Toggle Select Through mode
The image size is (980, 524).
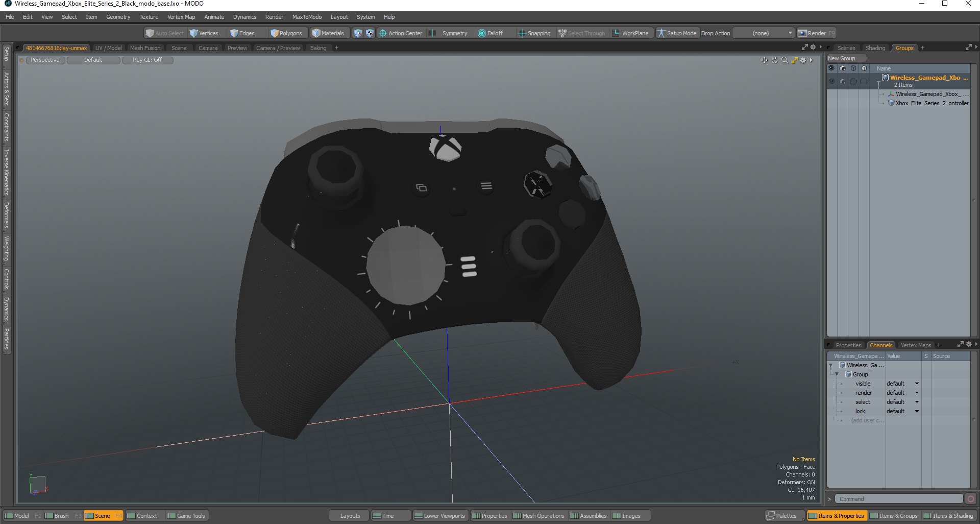pos(582,33)
